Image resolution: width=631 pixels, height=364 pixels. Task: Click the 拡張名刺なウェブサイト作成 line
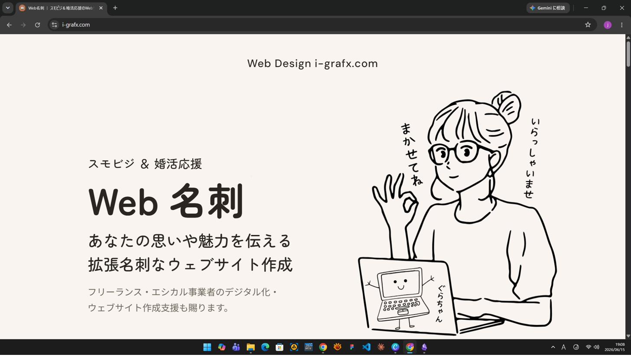[x=190, y=265]
